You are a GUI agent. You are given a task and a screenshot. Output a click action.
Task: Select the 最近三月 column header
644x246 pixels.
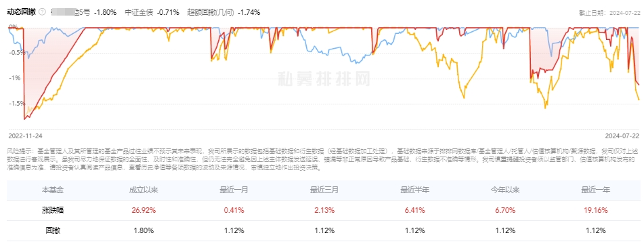pyautogui.click(x=324, y=190)
